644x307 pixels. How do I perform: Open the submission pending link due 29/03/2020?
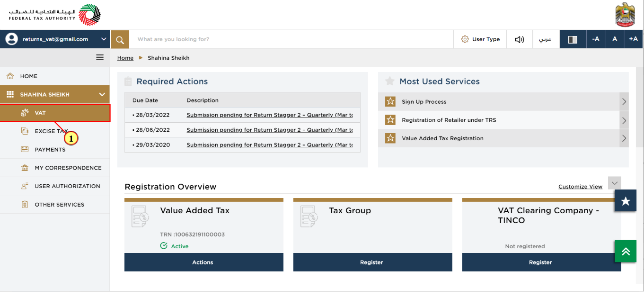[x=270, y=145]
